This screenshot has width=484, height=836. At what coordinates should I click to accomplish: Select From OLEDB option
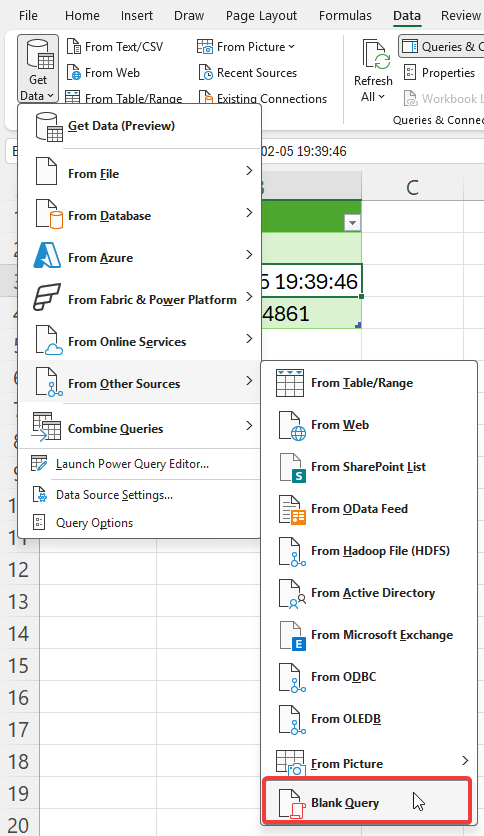369,719
